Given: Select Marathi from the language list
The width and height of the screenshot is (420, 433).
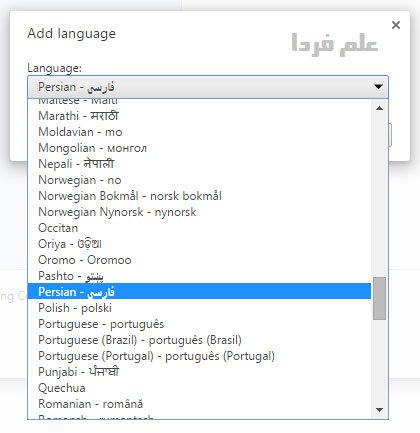Looking at the screenshot, I should tap(199, 116).
